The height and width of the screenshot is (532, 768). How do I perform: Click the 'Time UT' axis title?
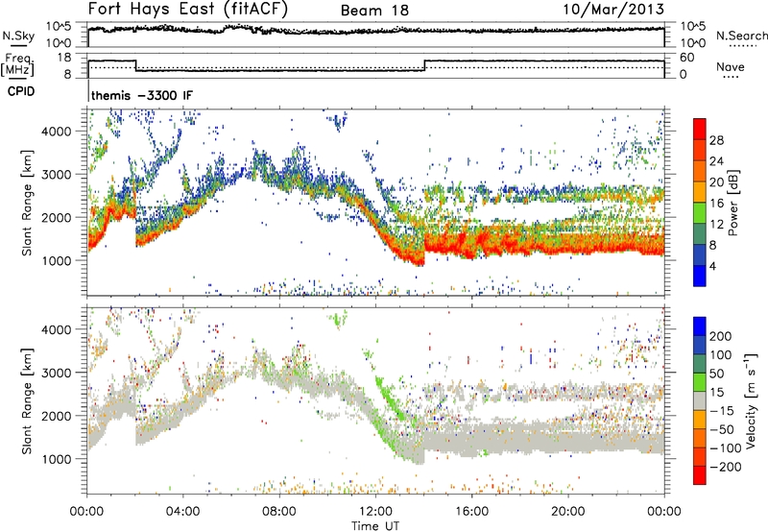pyautogui.click(x=375, y=525)
